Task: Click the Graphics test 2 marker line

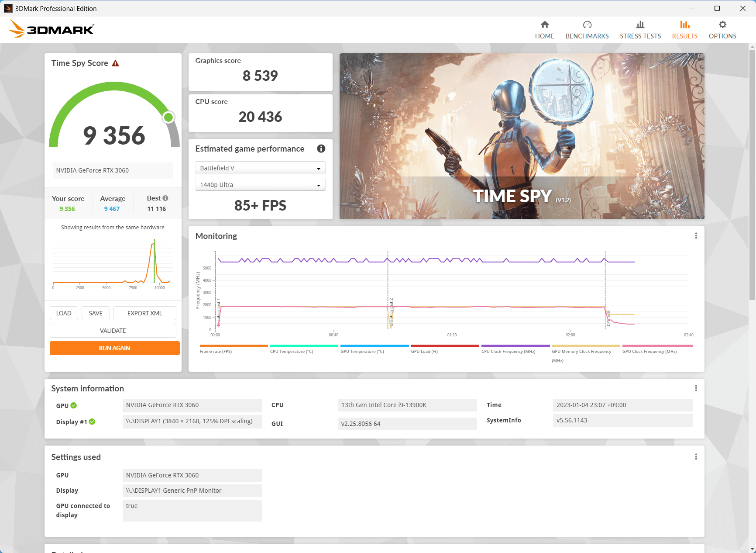Action: [x=388, y=290]
